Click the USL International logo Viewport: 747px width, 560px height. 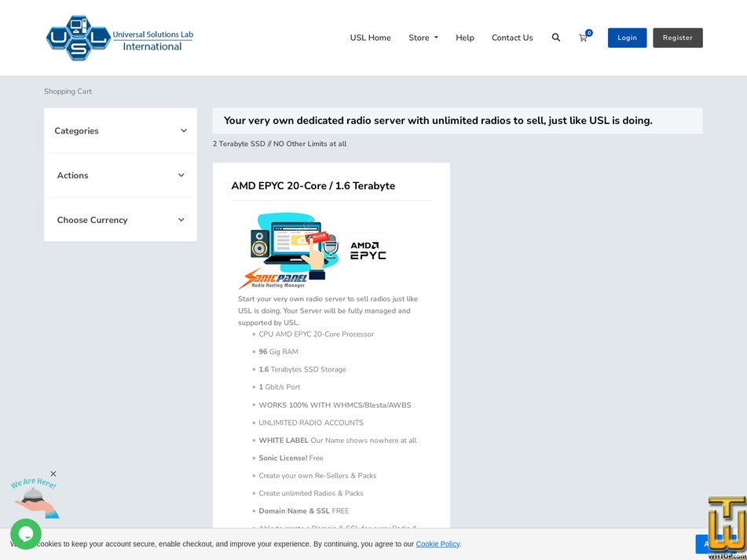coord(119,38)
